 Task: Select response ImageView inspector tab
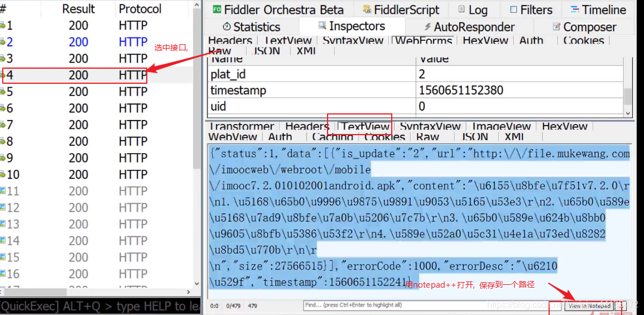point(501,126)
